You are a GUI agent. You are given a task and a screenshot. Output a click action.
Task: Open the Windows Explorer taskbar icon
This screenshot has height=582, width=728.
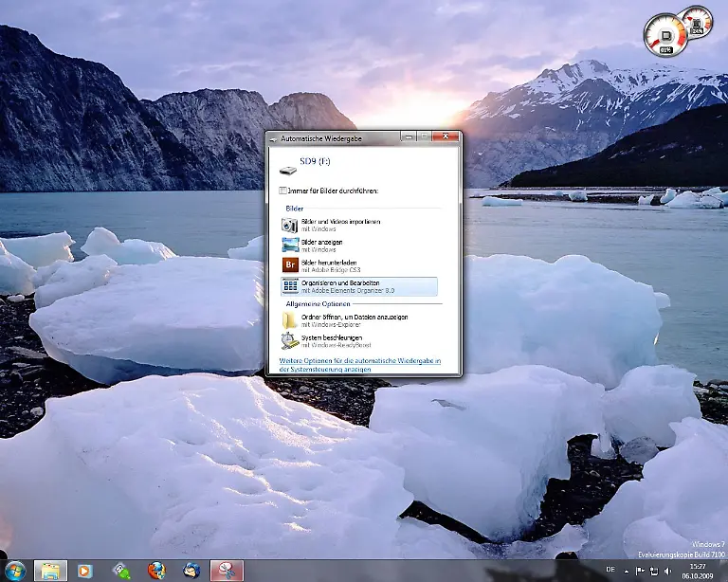pos(50,571)
